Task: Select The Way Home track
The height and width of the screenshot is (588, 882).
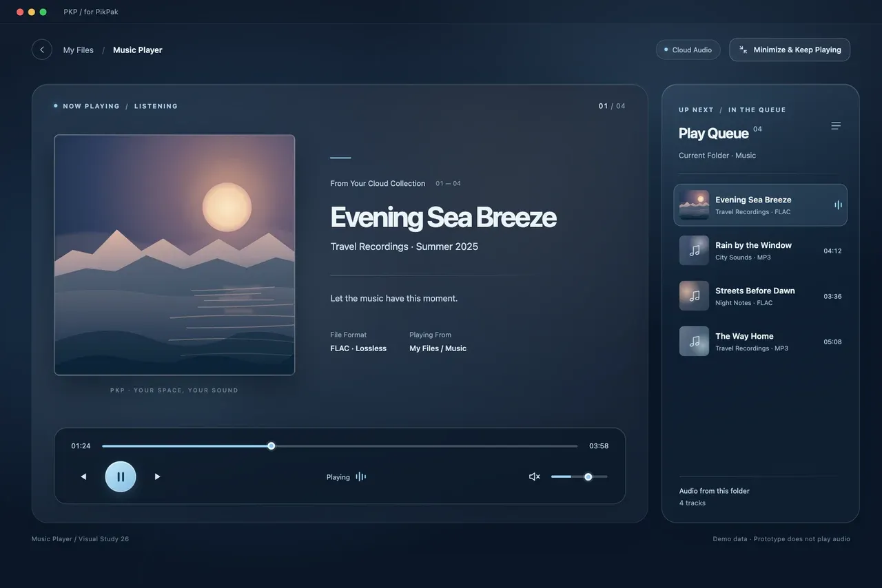Action: 761,342
